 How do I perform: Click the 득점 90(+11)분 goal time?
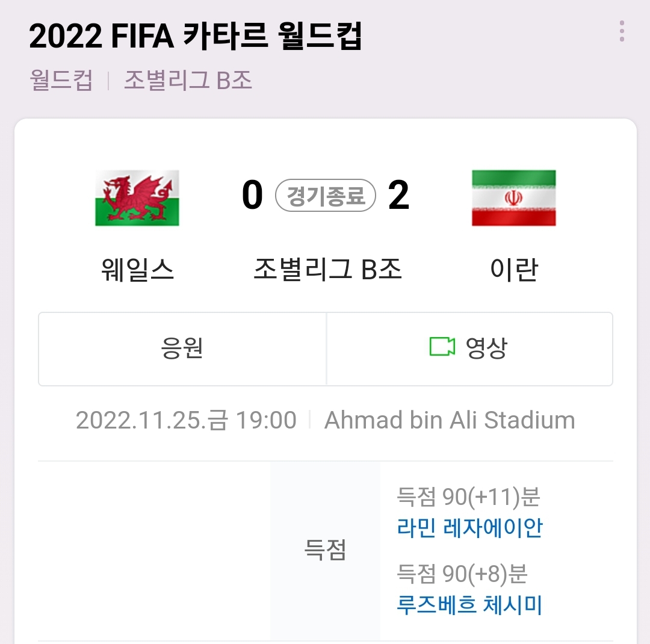[468, 497]
